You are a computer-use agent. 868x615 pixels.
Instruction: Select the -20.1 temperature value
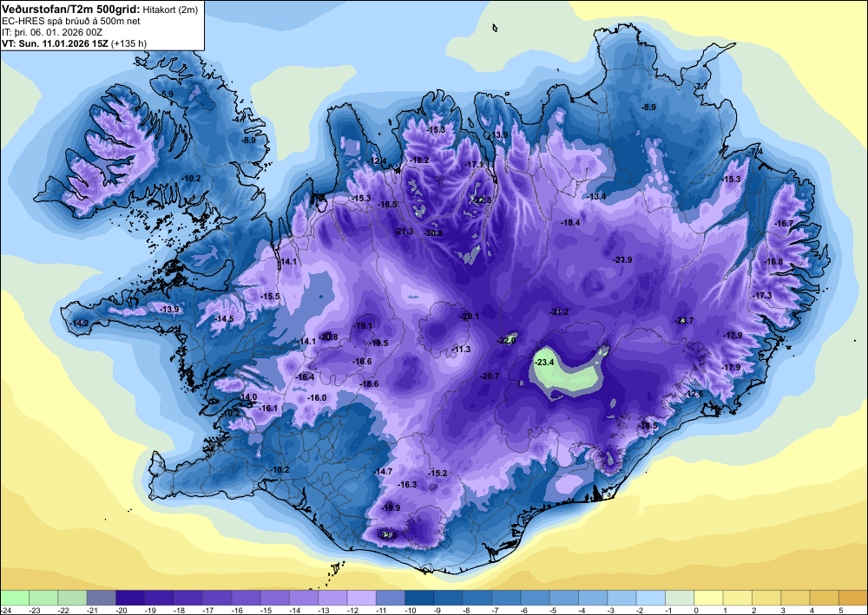[x=470, y=317]
